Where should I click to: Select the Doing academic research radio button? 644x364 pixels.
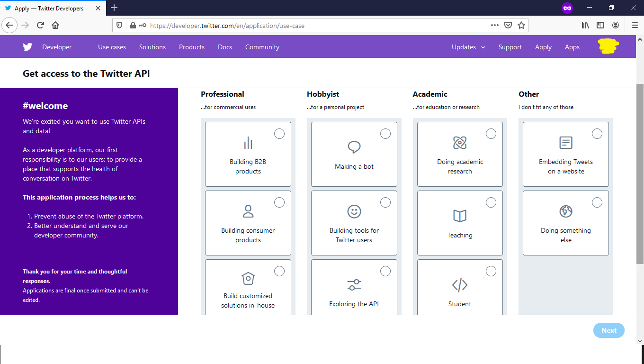491,134
